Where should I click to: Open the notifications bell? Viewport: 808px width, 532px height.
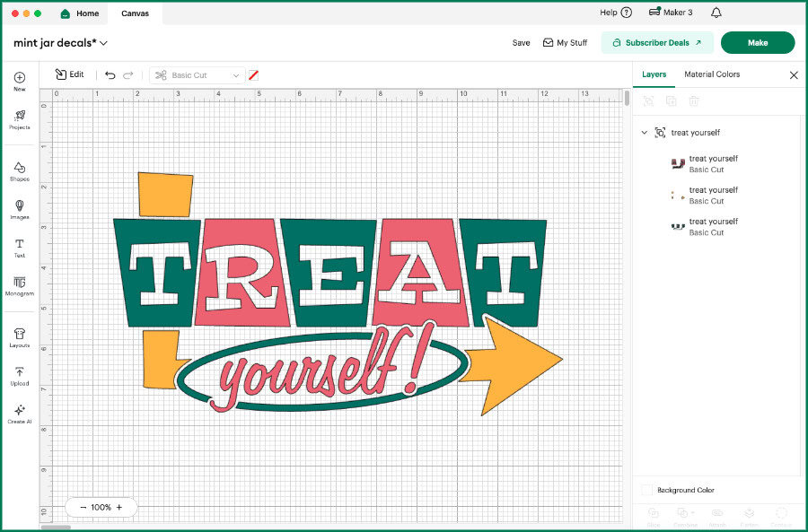pyautogui.click(x=716, y=13)
